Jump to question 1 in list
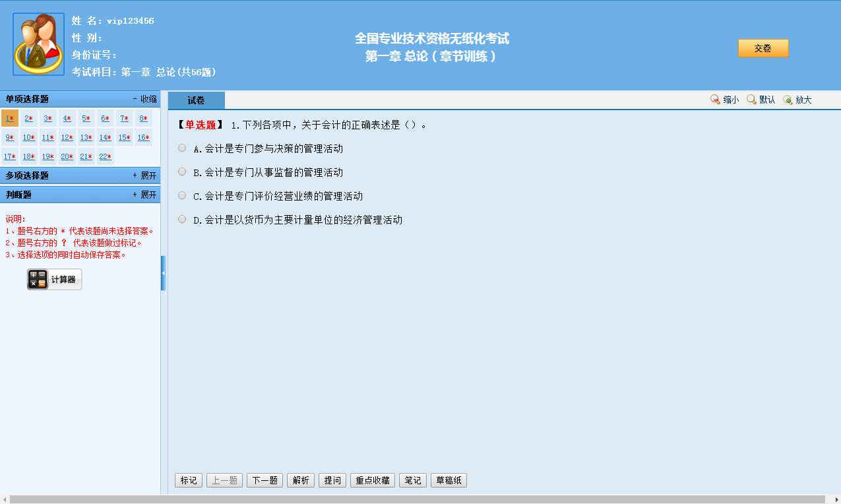841x504 pixels. [10, 119]
